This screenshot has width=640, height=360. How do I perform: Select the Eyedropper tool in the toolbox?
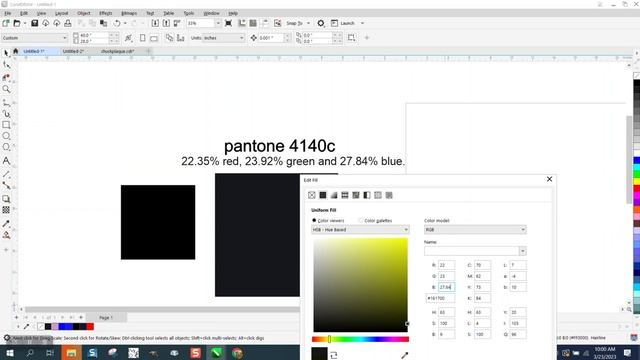[6, 224]
